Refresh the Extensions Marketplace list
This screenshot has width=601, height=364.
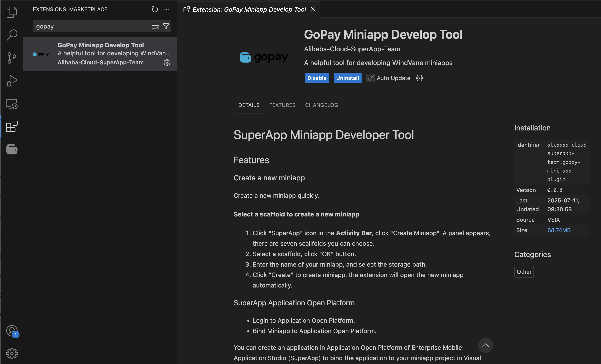pyautogui.click(x=155, y=9)
